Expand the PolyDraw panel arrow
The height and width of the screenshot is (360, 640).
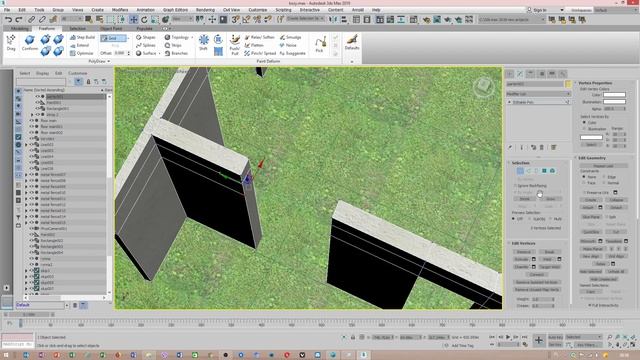(x=109, y=61)
